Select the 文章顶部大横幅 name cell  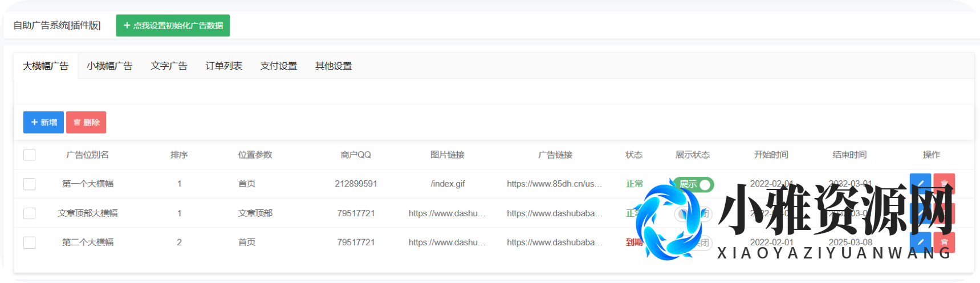coord(88,213)
